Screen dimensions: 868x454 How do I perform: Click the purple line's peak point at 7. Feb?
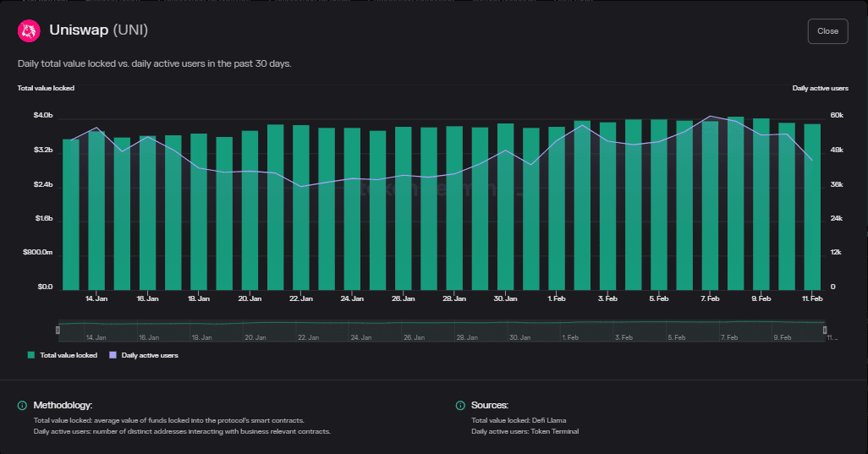tap(711, 117)
